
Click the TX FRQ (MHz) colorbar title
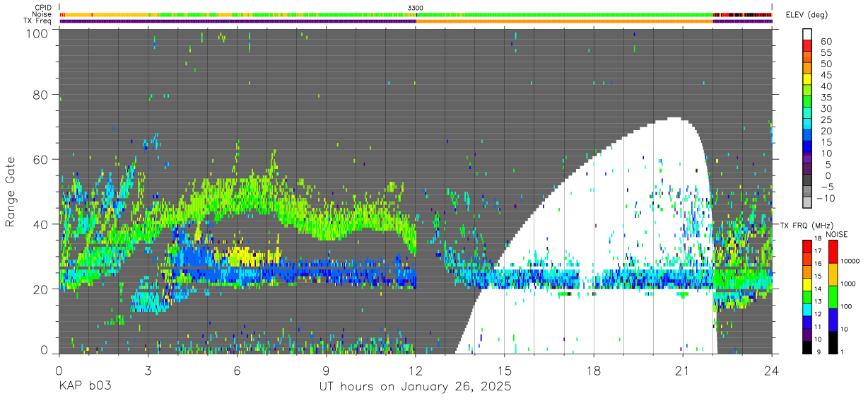pyautogui.click(x=807, y=226)
